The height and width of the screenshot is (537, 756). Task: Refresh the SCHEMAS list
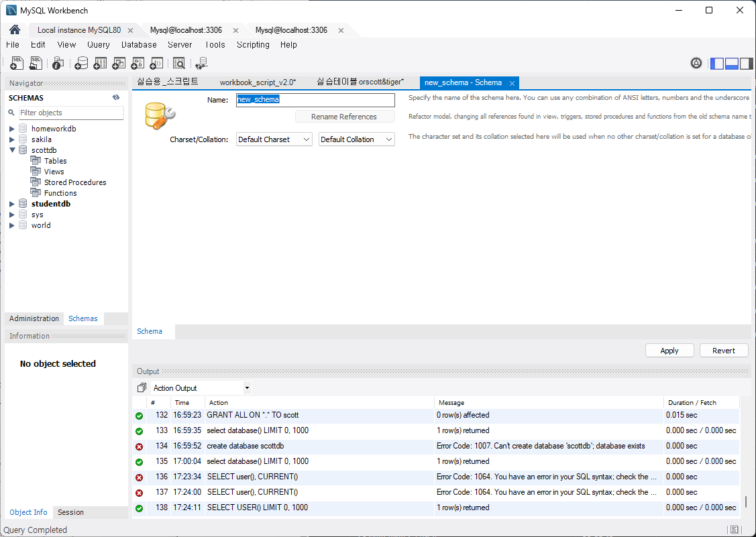point(116,97)
